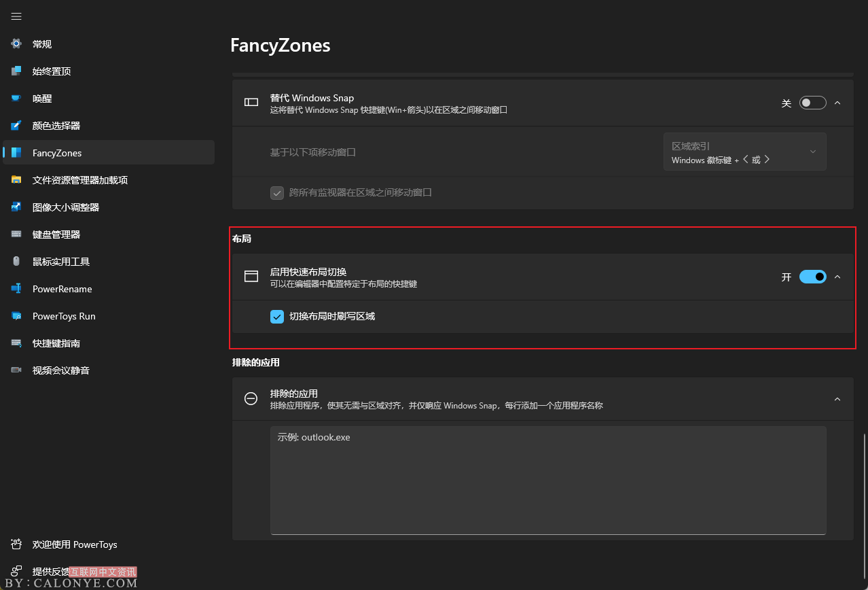Open the 始终置顶 page
This screenshot has width=868, height=590.
pyautogui.click(x=109, y=71)
